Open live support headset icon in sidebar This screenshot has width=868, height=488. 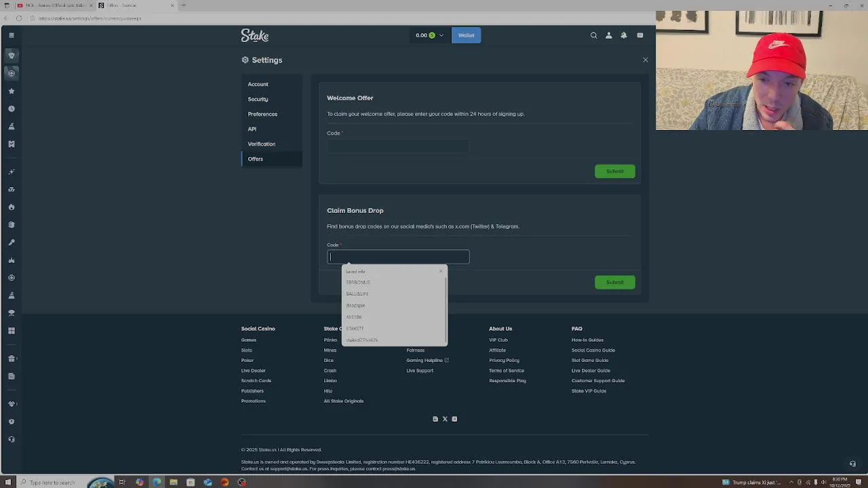(12, 439)
